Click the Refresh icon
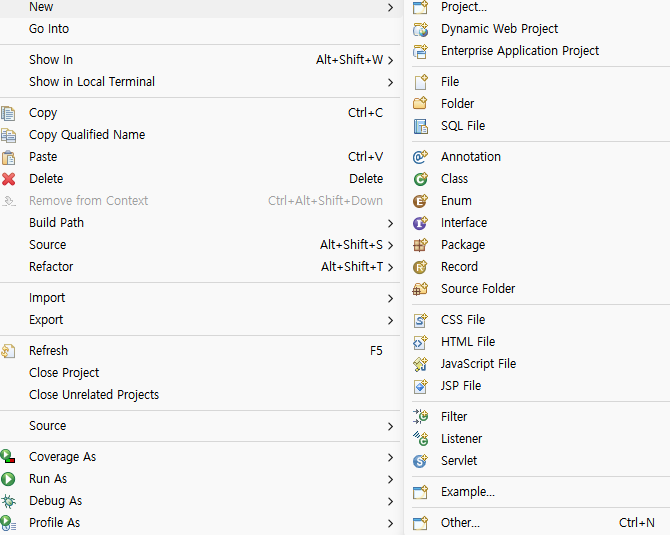Image resolution: width=670 pixels, height=535 pixels. 9,351
